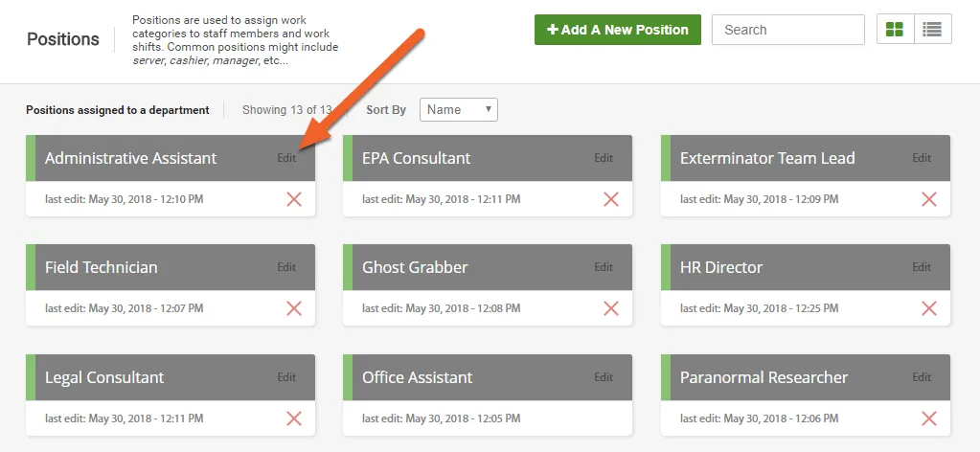Delete Legal Consultant position with red X
Viewport: 980px width, 452px height.
click(x=294, y=418)
